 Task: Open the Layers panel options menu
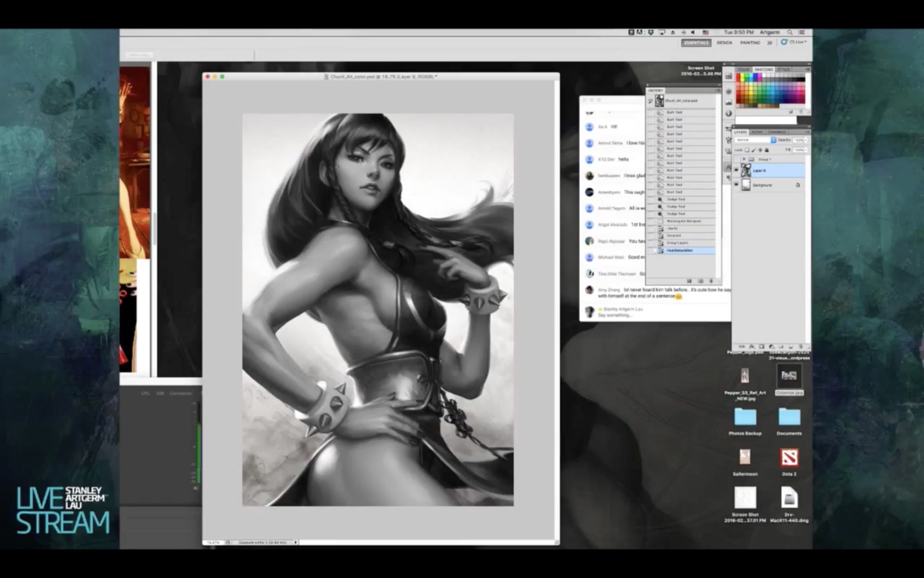point(807,132)
